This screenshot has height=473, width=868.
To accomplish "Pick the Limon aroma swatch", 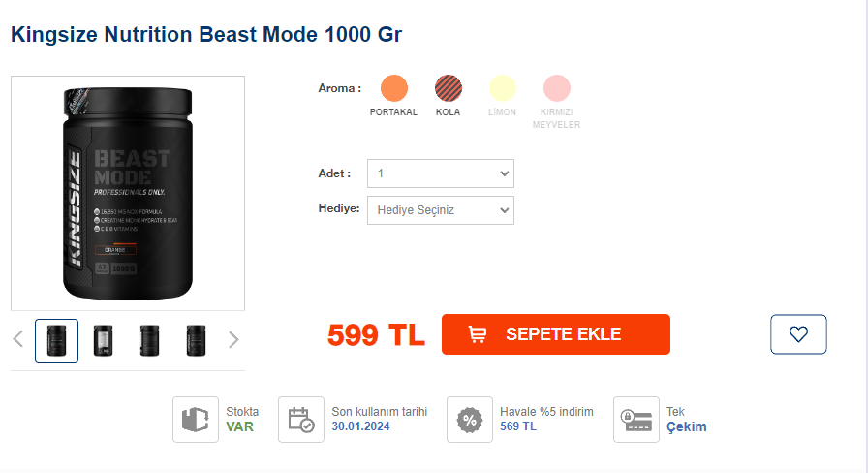I will click(502, 88).
